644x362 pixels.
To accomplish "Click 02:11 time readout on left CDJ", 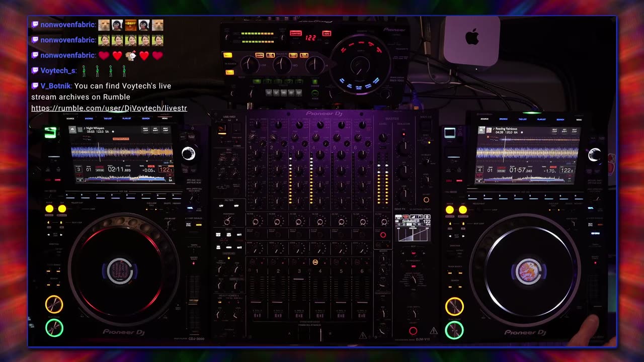I will (119, 170).
